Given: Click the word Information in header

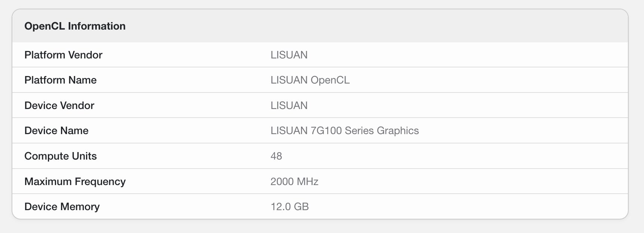Looking at the screenshot, I should pos(96,26).
